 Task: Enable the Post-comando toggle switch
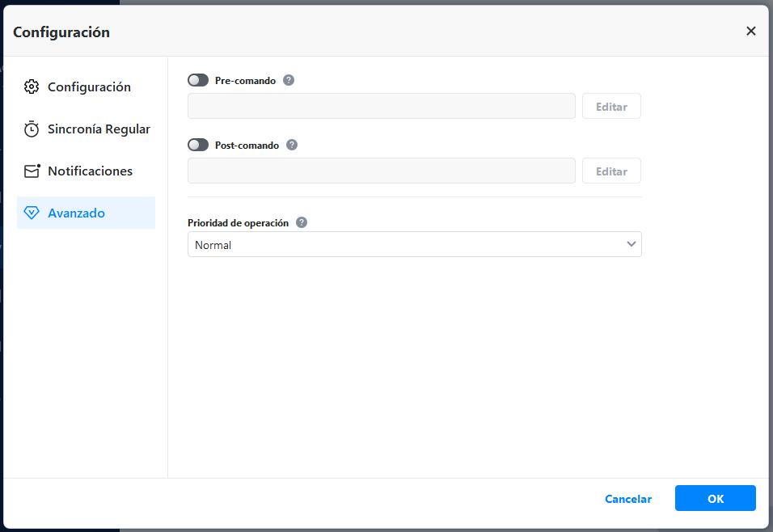pyautogui.click(x=198, y=146)
